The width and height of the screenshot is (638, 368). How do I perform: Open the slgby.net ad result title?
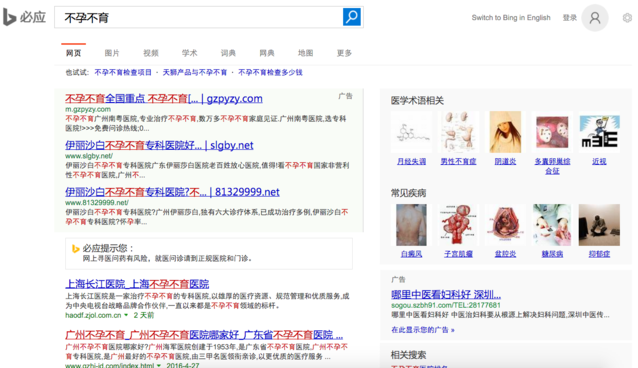pos(159,145)
